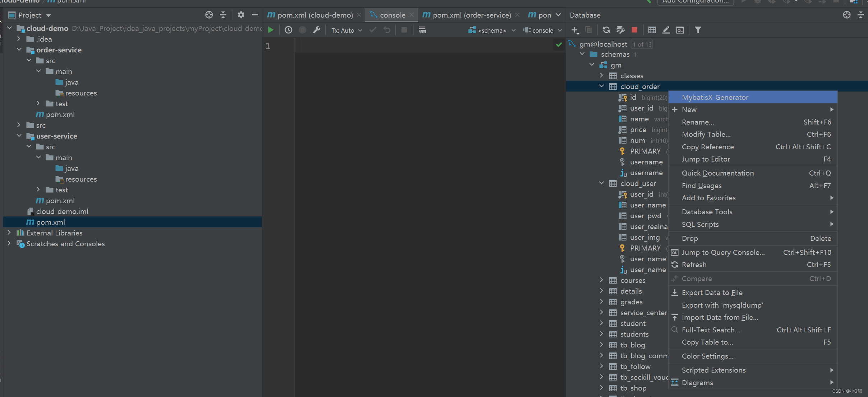
Task: Open query history clock icon
Action: point(288,30)
